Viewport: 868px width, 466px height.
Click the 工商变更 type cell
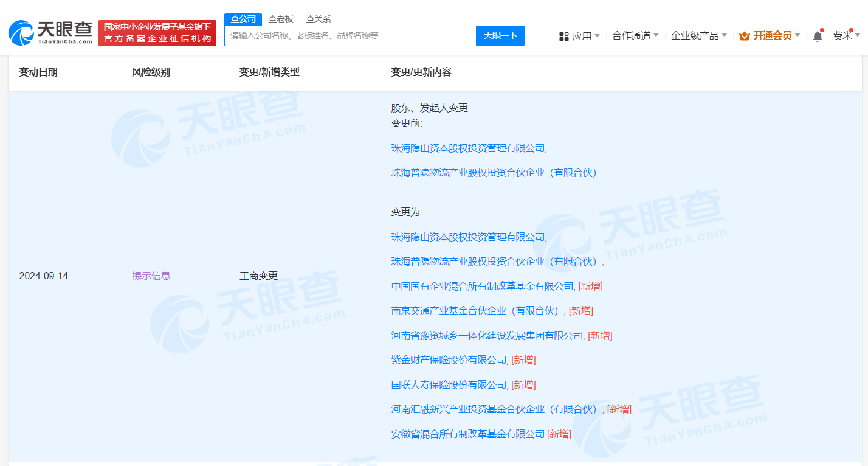pos(258,276)
